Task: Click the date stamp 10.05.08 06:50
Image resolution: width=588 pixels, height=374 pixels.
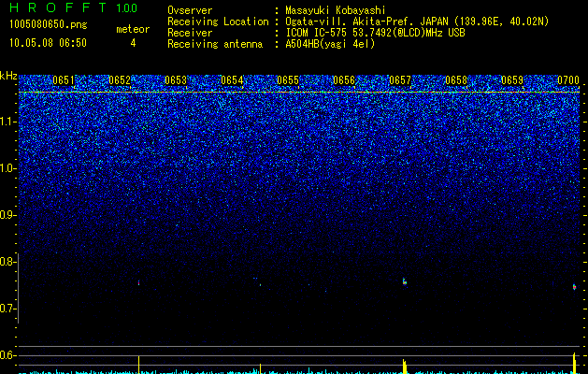Action: [48, 42]
